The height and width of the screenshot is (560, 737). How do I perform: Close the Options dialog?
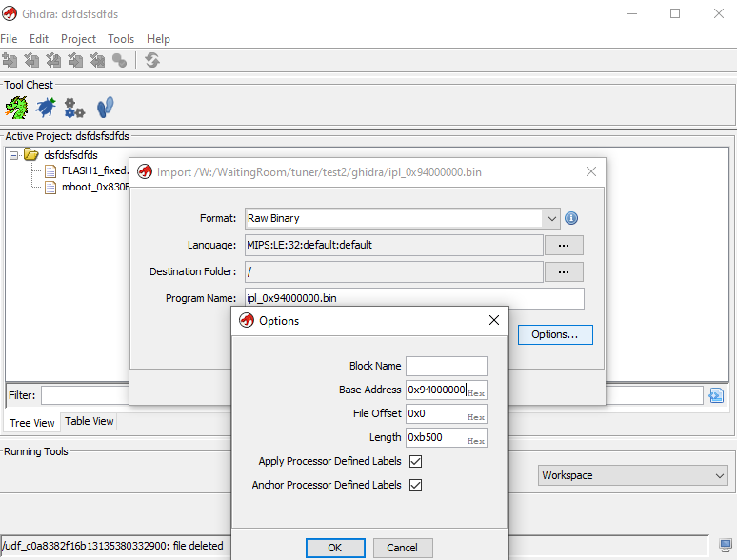(494, 320)
